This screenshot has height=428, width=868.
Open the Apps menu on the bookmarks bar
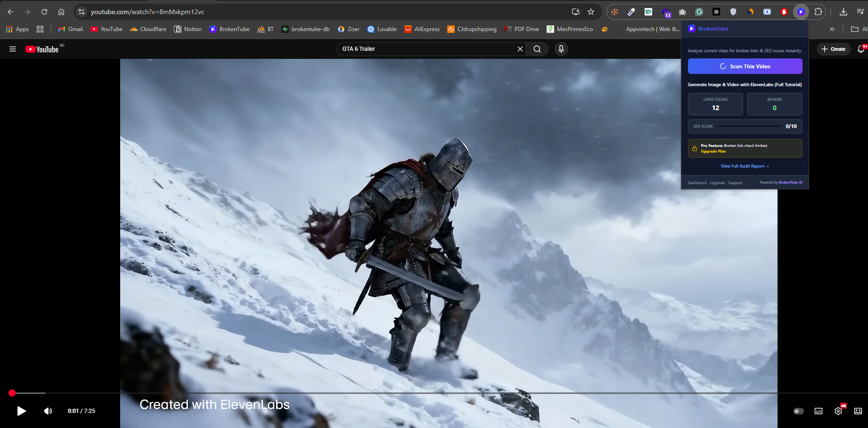tap(17, 29)
